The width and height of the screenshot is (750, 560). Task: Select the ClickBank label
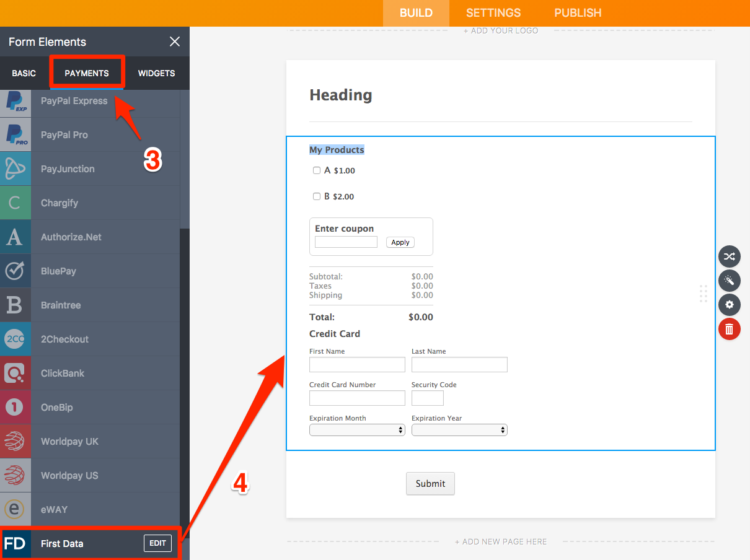(x=63, y=373)
